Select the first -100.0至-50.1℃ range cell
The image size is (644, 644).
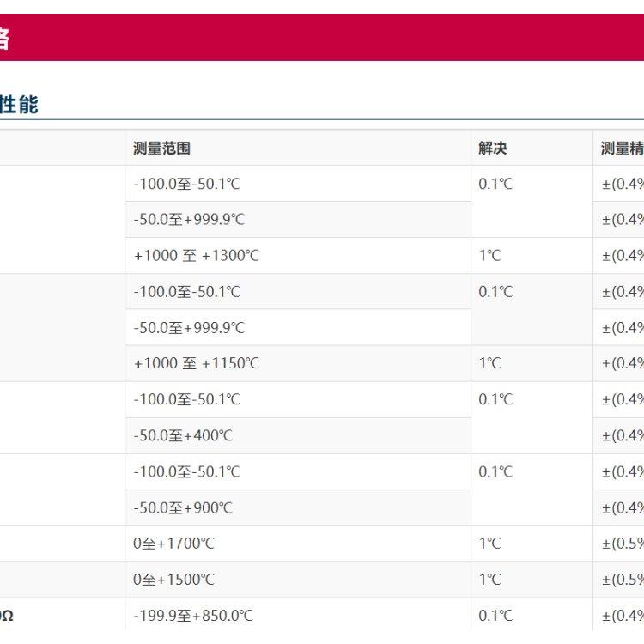[298, 184]
